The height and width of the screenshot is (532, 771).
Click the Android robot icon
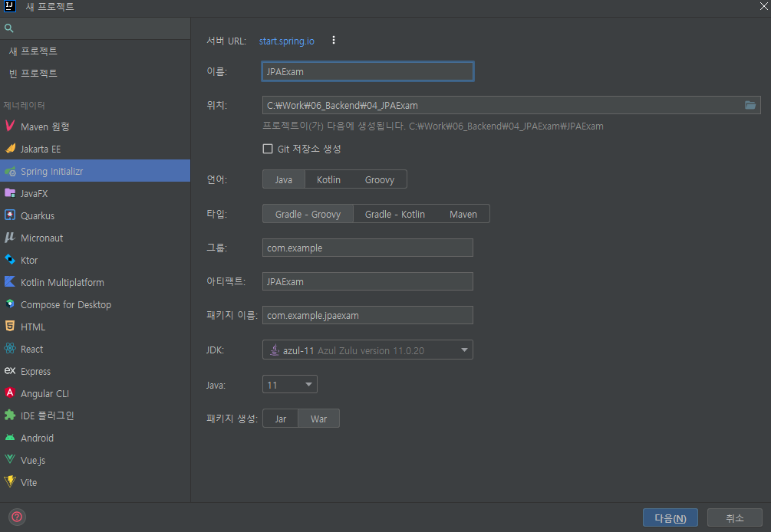pos(10,437)
